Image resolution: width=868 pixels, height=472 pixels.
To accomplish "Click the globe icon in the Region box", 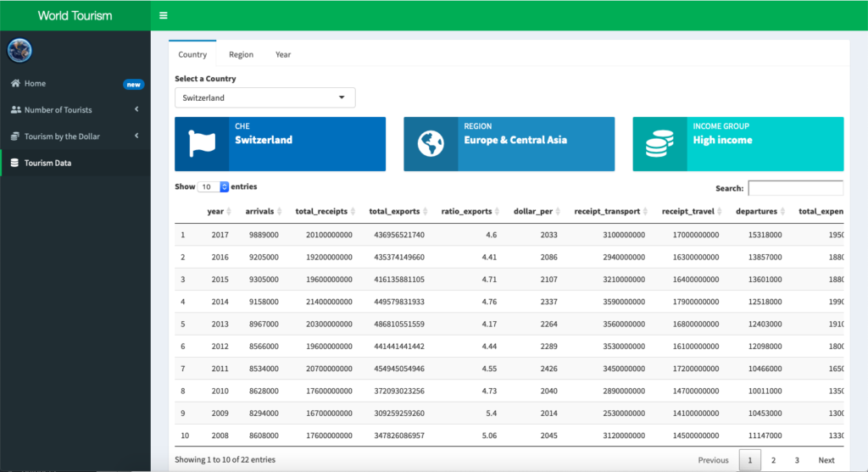I will pos(431,144).
